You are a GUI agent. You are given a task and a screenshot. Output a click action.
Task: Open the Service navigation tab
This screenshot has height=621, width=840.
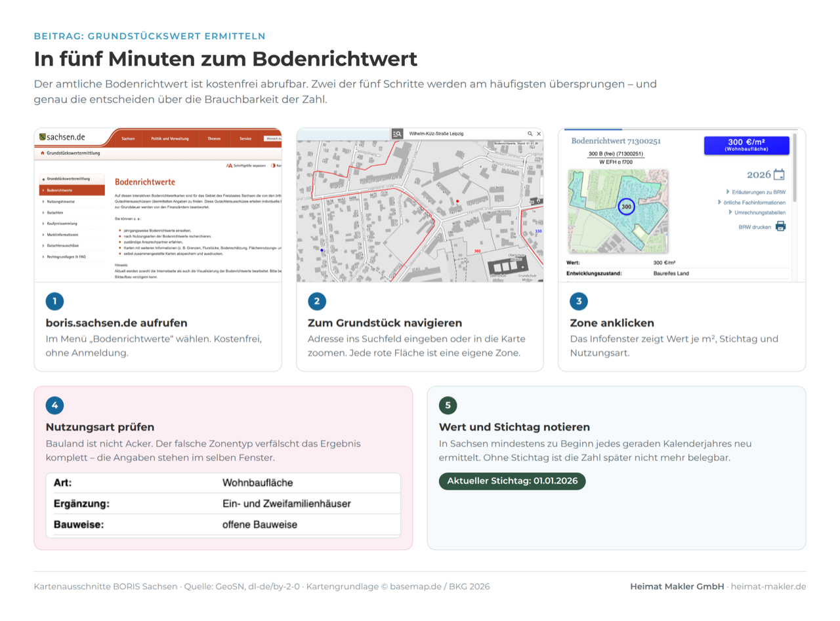[x=245, y=139]
